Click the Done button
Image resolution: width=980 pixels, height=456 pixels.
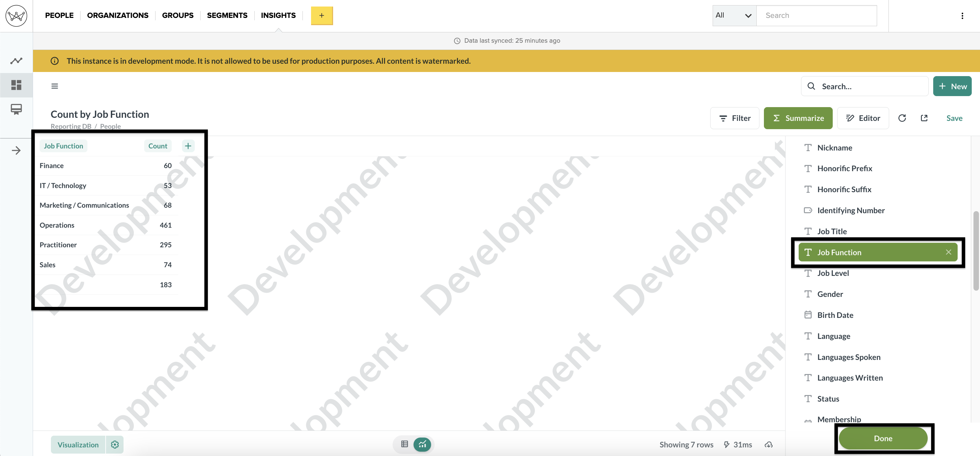[x=883, y=438]
